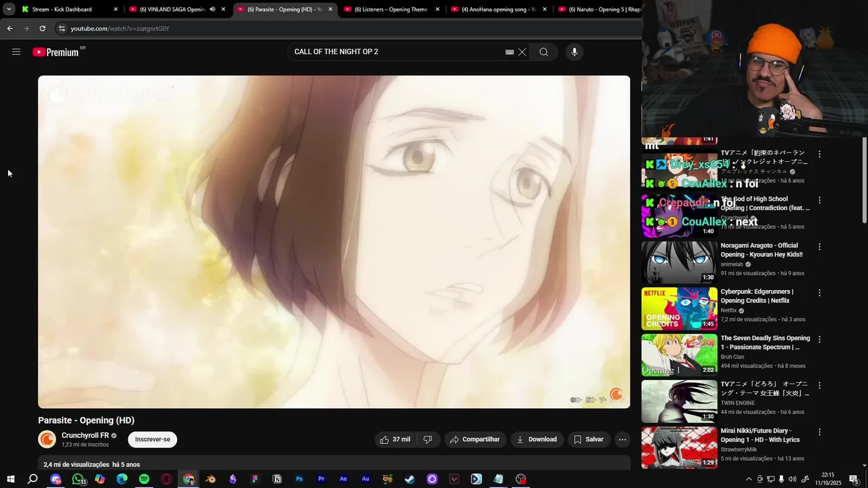Open the YouTube hamburger guide menu
The image size is (868, 488).
[16, 52]
